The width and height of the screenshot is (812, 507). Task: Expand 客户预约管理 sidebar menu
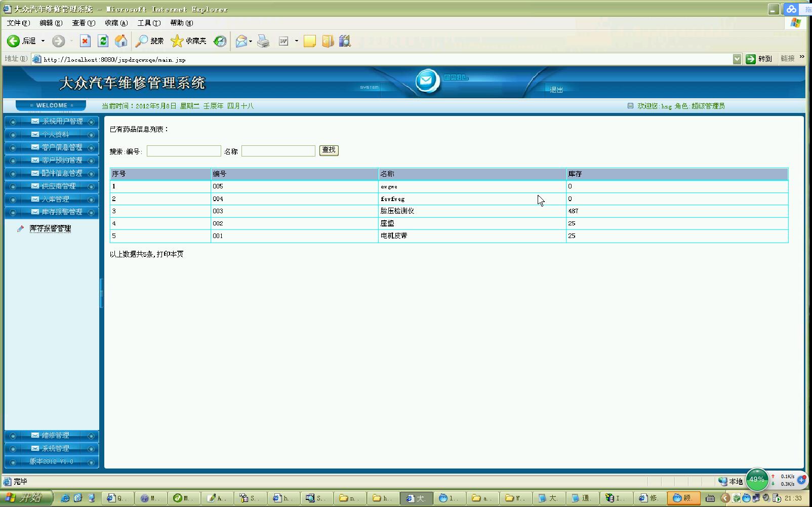coord(52,160)
